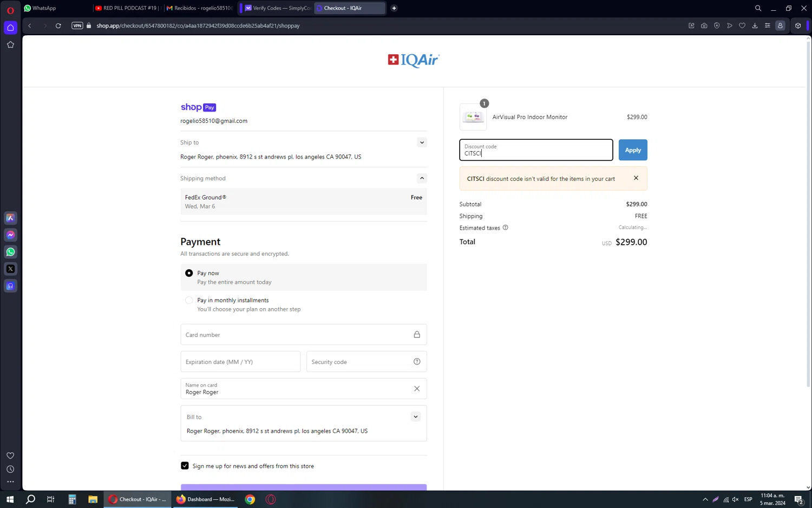Image resolution: width=812 pixels, height=508 pixels.
Task: Select Pay in monthly installments
Action: 189,300
